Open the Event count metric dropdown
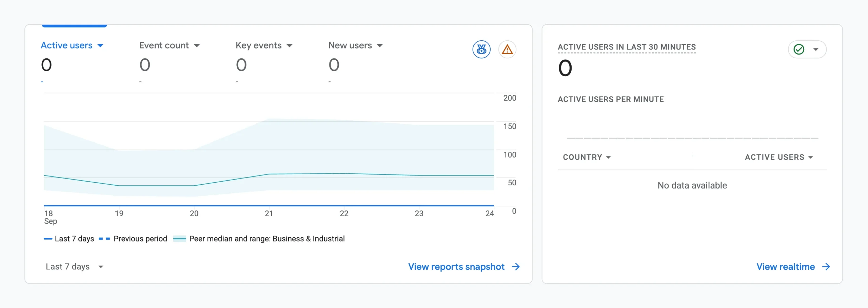Screen dimensions: 868x308 click(170, 45)
